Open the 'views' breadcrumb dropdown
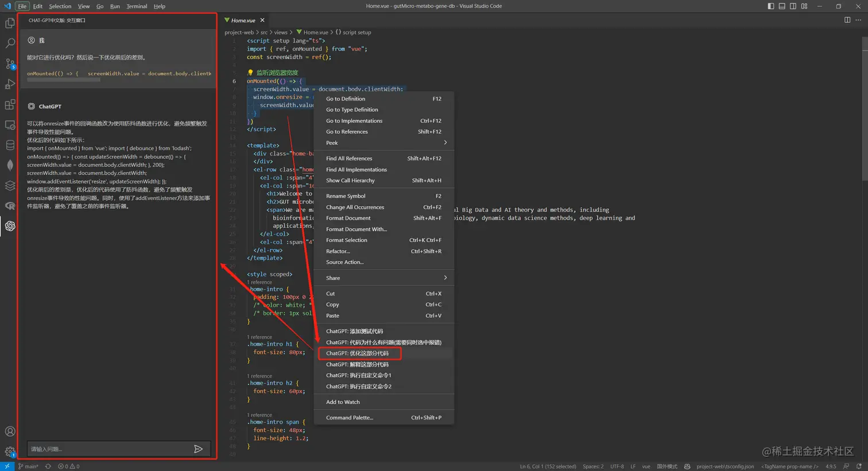868x471 pixels. click(x=281, y=32)
